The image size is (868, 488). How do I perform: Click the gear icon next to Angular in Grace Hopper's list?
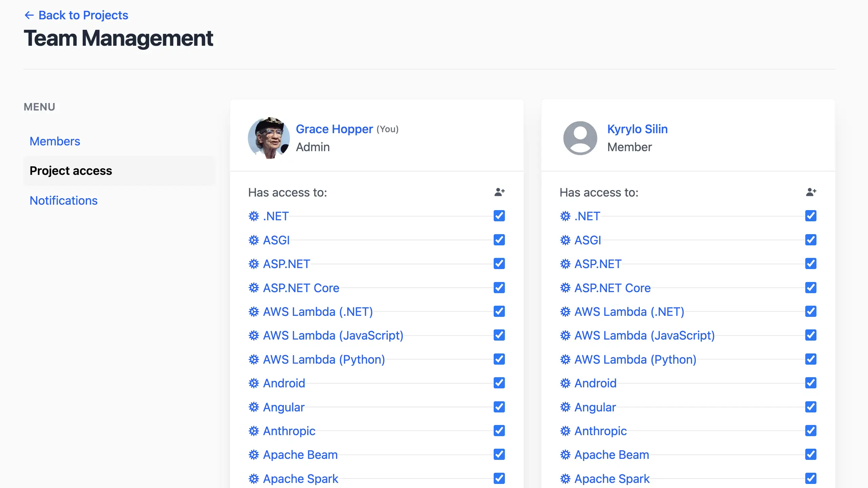pyautogui.click(x=254, y=407)
